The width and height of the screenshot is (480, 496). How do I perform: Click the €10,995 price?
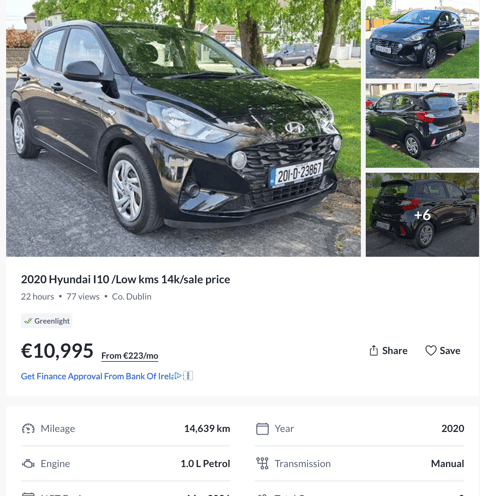click(x=57, y=351)
